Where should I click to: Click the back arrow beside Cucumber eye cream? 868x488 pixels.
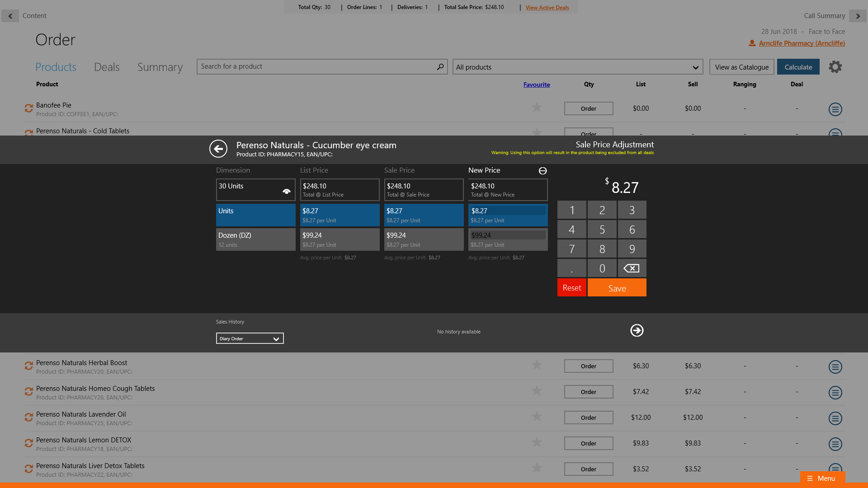click(218, 149)
